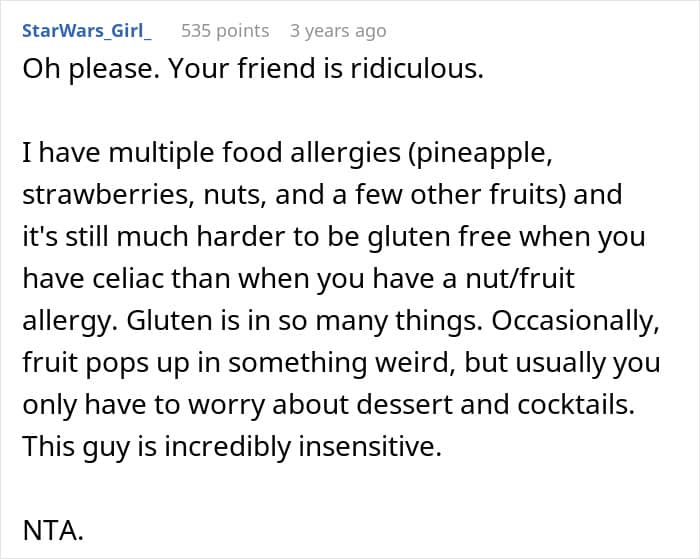Open the StarWars_Girl_ user profile
The image size is (700, 559).
coord(87,31)
